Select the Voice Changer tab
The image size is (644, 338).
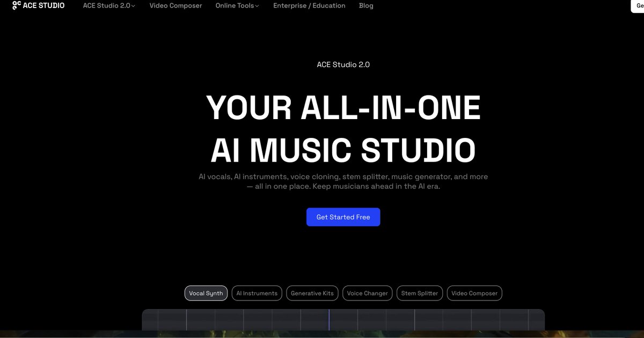point(368,293)
